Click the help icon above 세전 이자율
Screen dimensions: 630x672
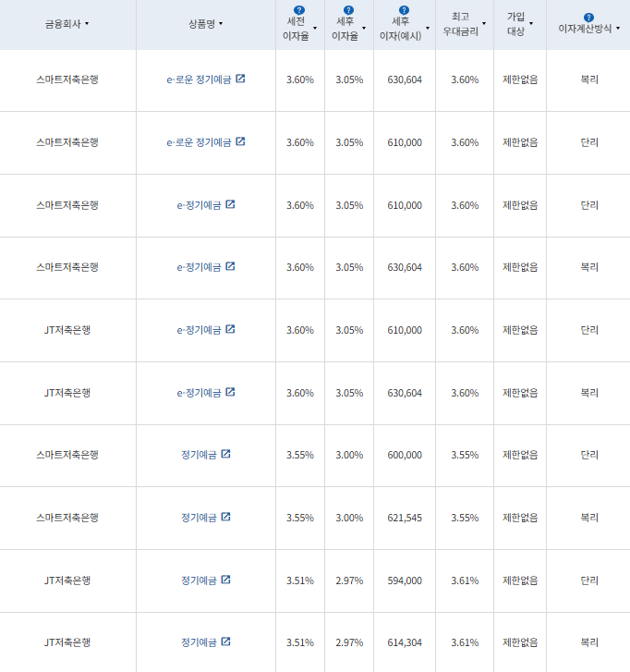click(x=299, y=10)
